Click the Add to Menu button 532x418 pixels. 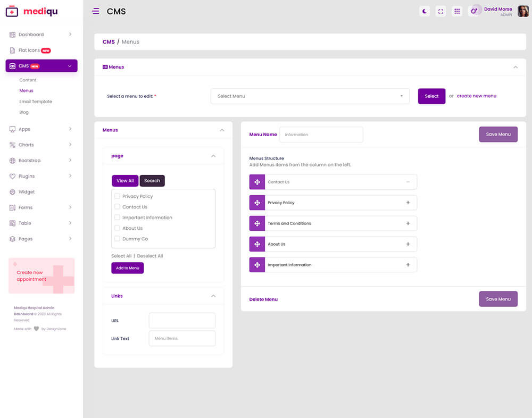[128, 268]
